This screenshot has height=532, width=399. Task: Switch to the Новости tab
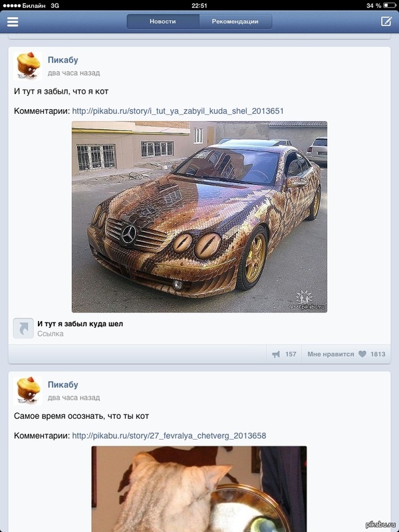point(163,21)
